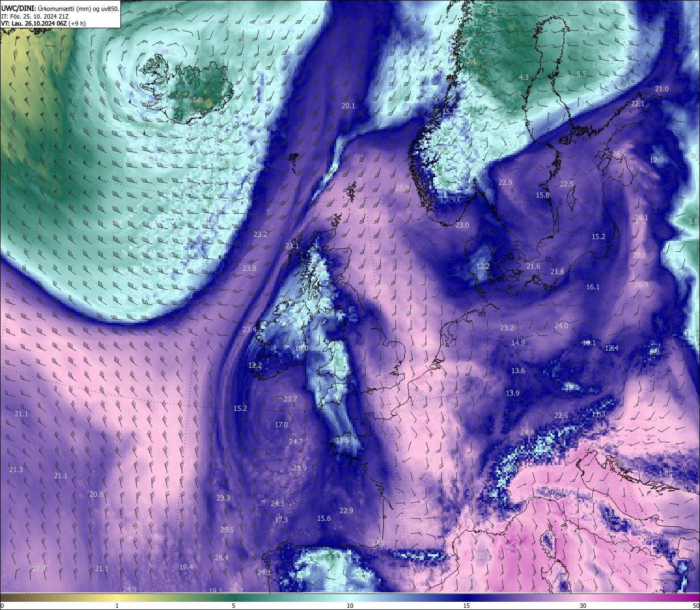
Task: Click the map value 24.3
Action: [277, 503]
